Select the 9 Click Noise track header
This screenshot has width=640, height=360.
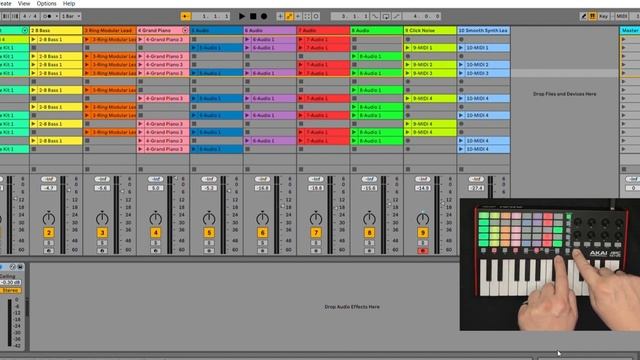pyautogui.click(x=430, y=30)
